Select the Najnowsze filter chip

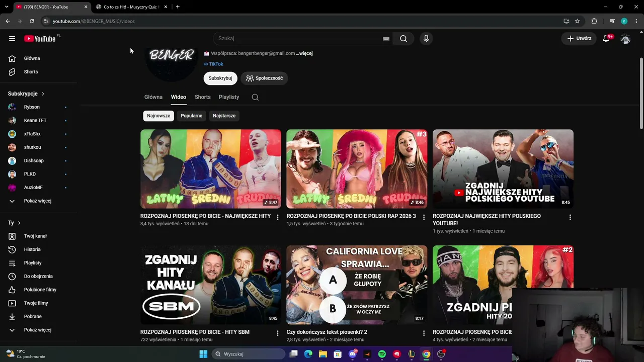(x=158, y=116)
